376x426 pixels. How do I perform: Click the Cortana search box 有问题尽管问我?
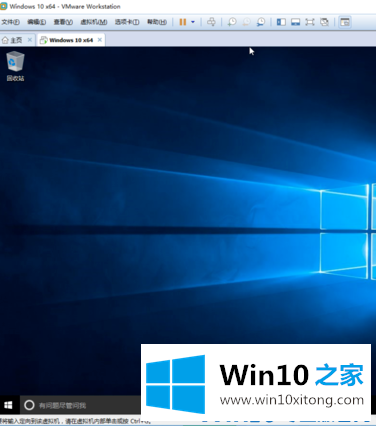(80, 405)
